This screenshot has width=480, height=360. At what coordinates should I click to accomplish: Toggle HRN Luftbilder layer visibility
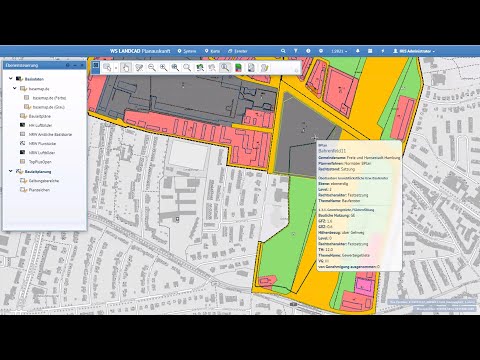[22, 152]
